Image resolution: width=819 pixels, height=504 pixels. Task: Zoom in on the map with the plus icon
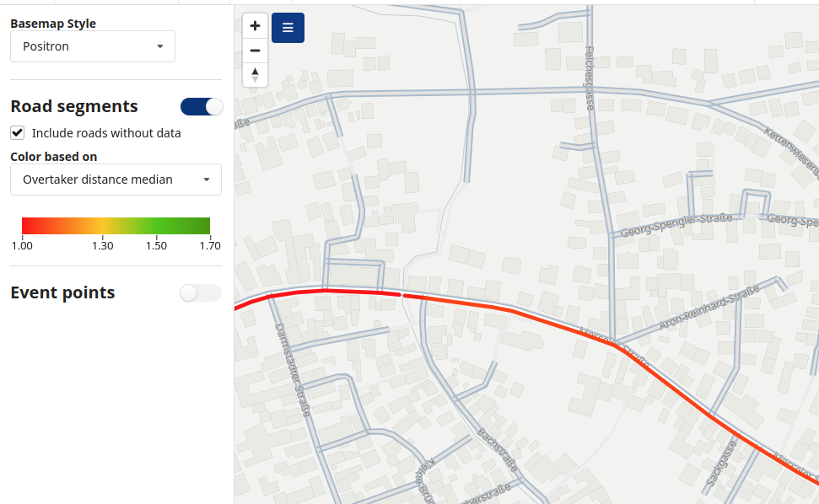coord(255,25)
